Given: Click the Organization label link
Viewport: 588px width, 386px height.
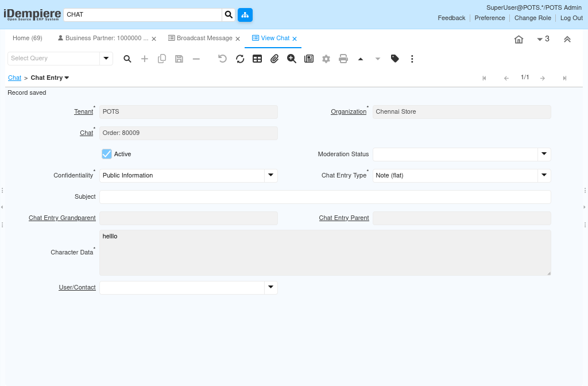Looking at the screenshot, I should pos(349,112).
